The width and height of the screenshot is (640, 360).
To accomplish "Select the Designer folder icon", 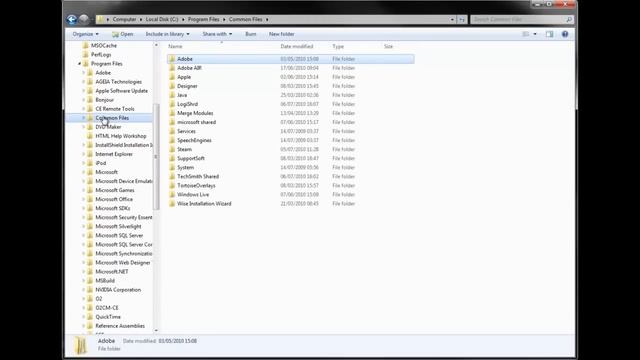I will (x=172, y=86).
